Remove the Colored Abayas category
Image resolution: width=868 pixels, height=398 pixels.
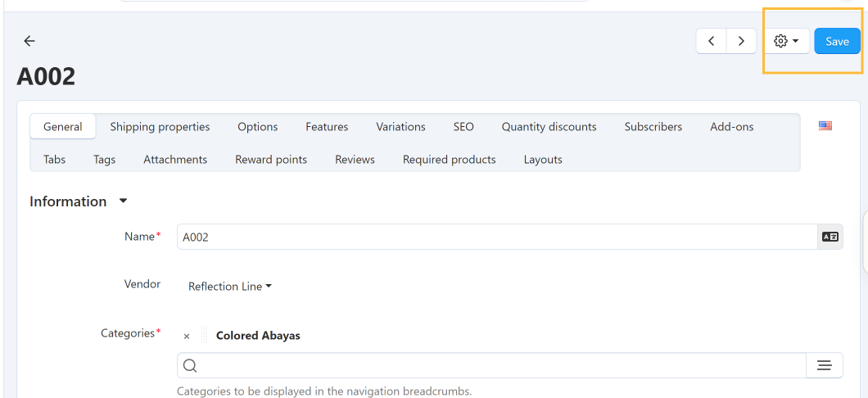coord(187,336)
